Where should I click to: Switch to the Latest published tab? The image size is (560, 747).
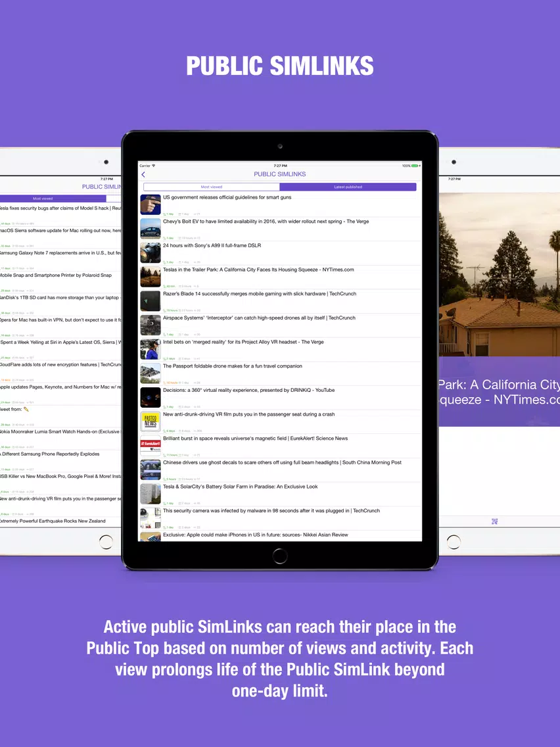click(x=348, y=187)
